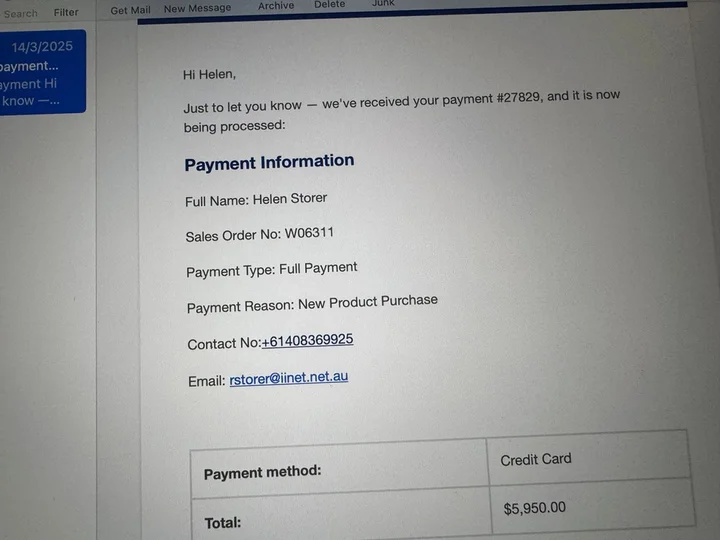720x540 pixels.
Task: Click the Credit Card table cell
Action: click(589, 458)
